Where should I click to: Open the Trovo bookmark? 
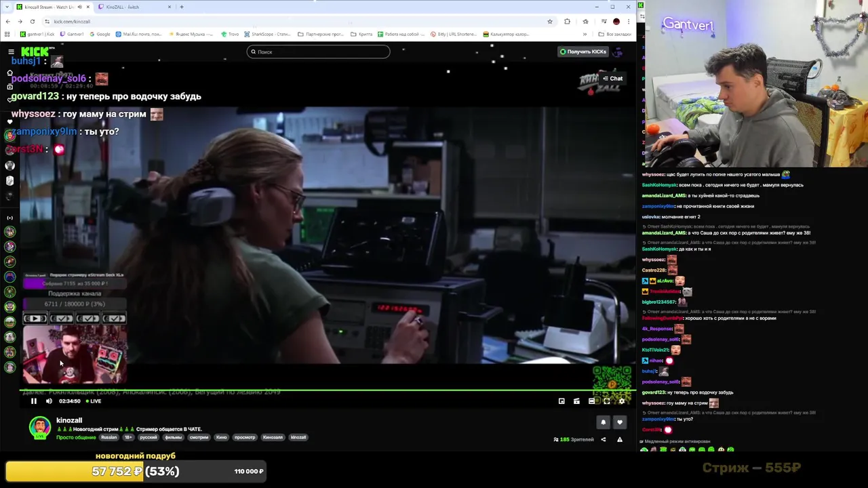[231, 34]
